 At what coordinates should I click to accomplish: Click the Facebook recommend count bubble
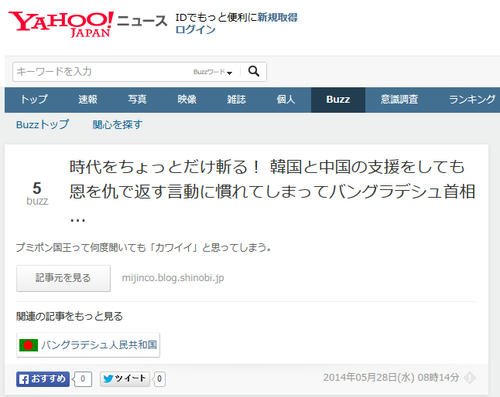pyautogui.click(x=82, y=379)
